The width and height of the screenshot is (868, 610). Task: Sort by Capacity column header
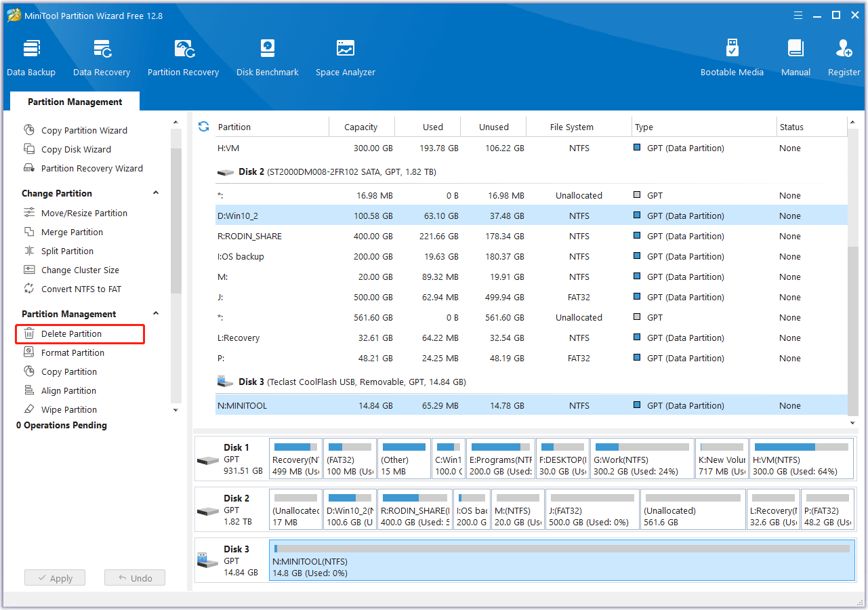pyautogui.click(x=361, y=127)
